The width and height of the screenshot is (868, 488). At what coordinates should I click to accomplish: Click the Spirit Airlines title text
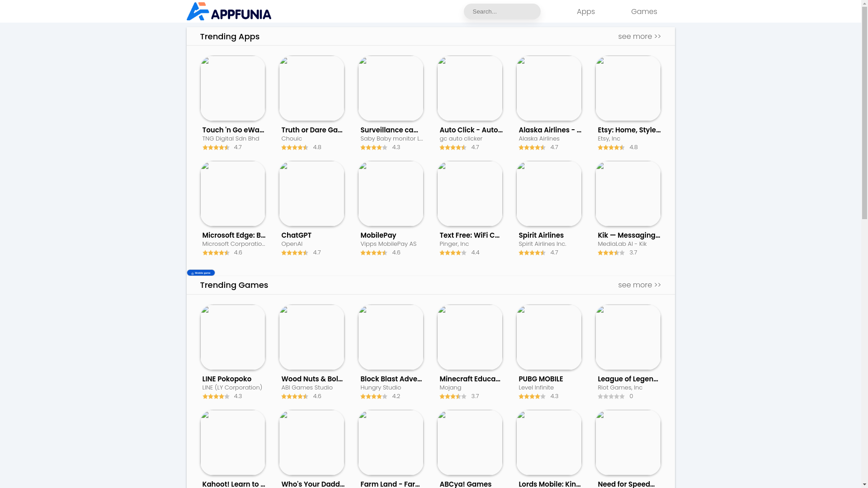[541, 235]
